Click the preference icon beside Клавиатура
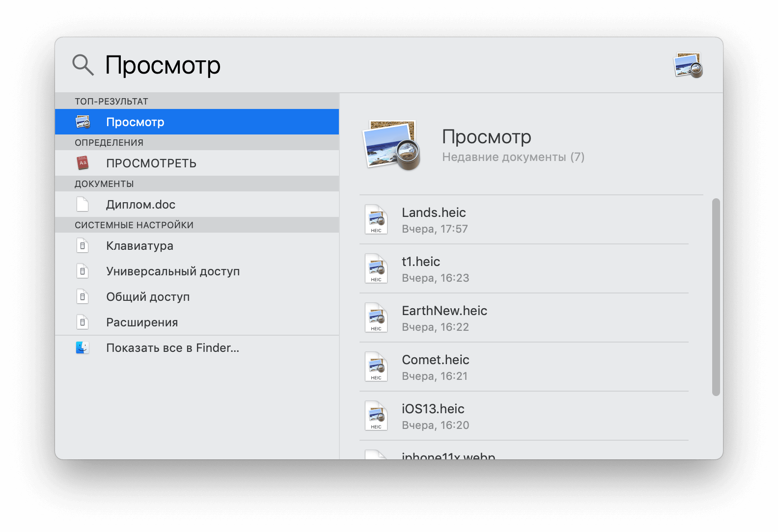The width and height of the screenshot is (778, 532). click(x=83, y=245)
